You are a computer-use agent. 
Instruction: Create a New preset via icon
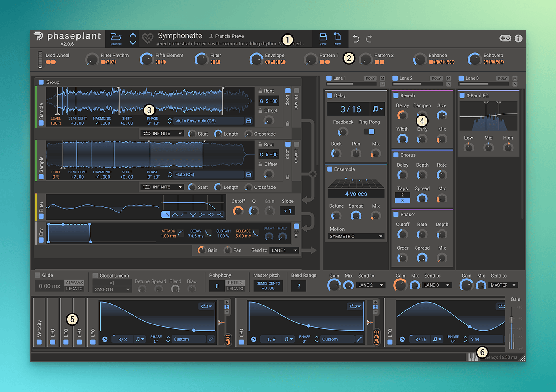point(337,37)
